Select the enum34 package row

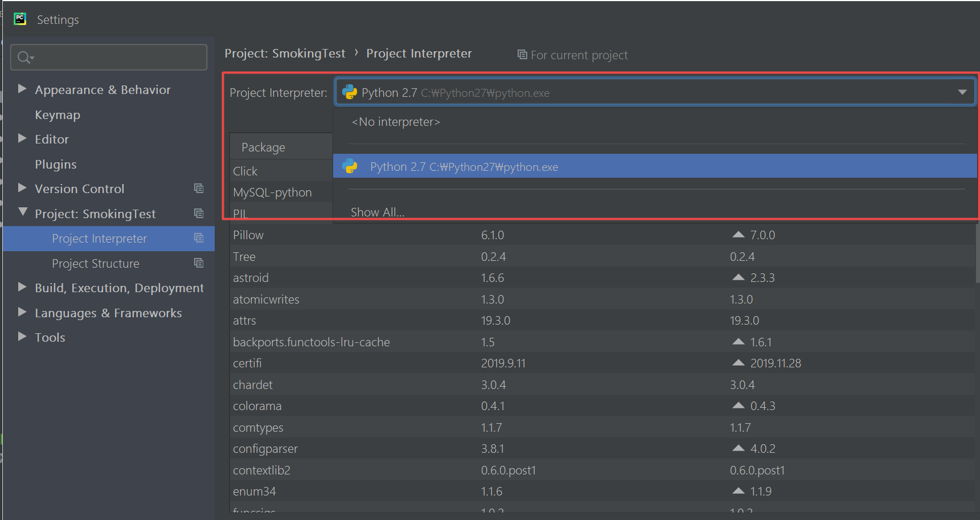(602, 491)
